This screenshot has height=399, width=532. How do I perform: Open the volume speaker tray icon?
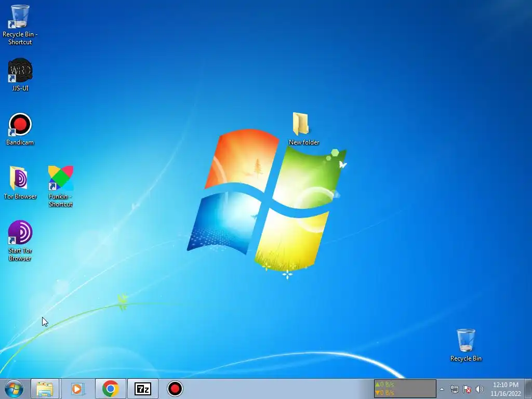(x=479, y=389)
